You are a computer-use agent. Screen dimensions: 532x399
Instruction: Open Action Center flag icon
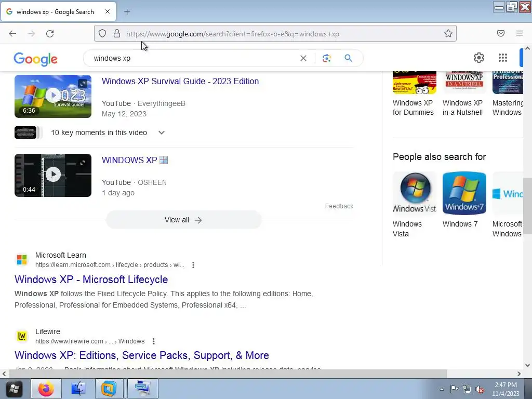(454, 389)
